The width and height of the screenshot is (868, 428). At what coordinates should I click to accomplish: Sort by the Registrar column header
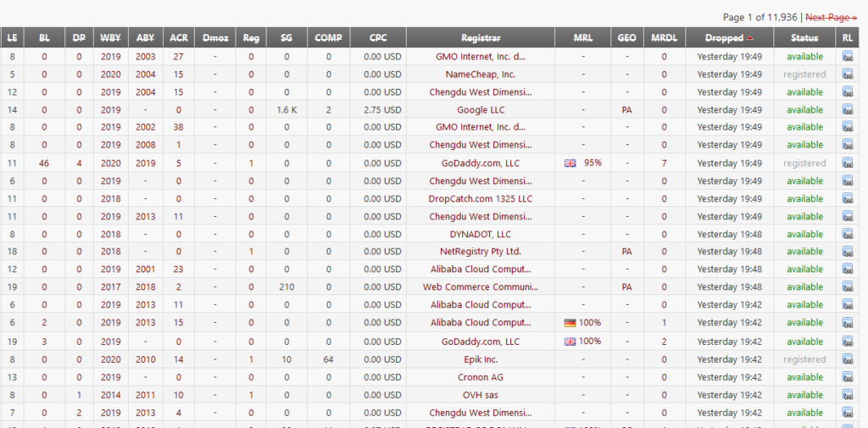coord(480,37)
